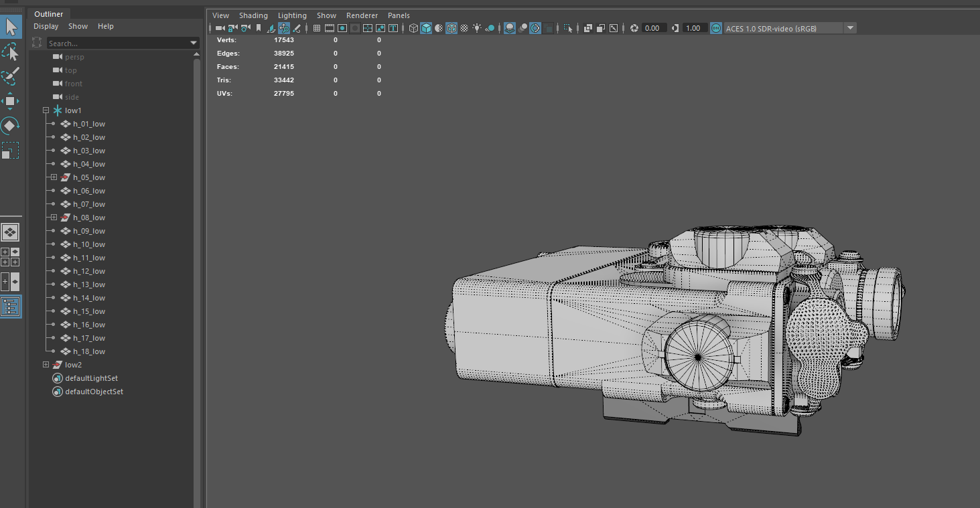
Task: Collapse the low1 group
Action: click(46, 110)
